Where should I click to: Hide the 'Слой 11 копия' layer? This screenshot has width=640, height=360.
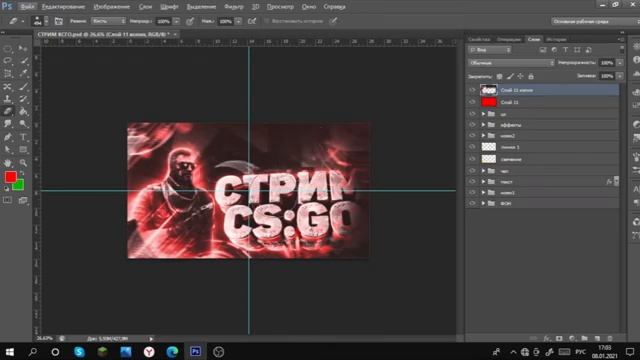click(x=472, y=90)
